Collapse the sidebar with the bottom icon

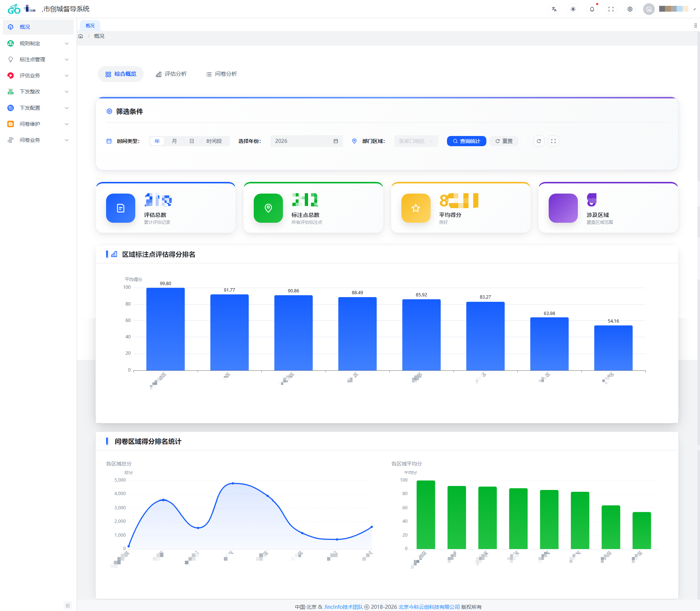(x=68, y=606)
